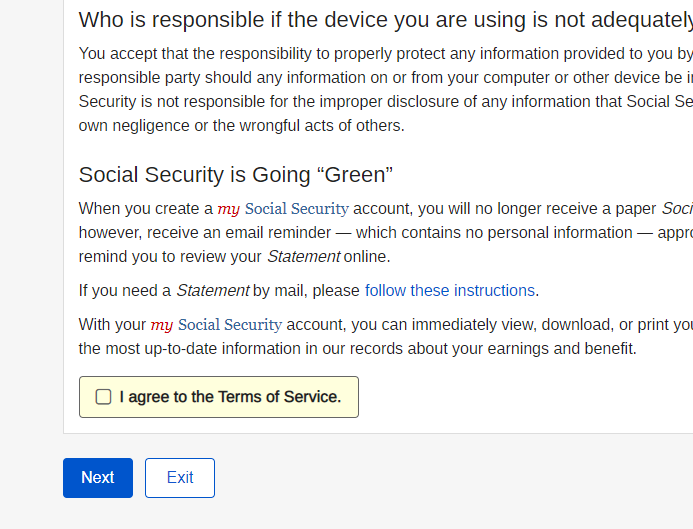Viewport: 693px width, 529px height.
Task: Click the Exit button
Action: click(x=180, y=478)
